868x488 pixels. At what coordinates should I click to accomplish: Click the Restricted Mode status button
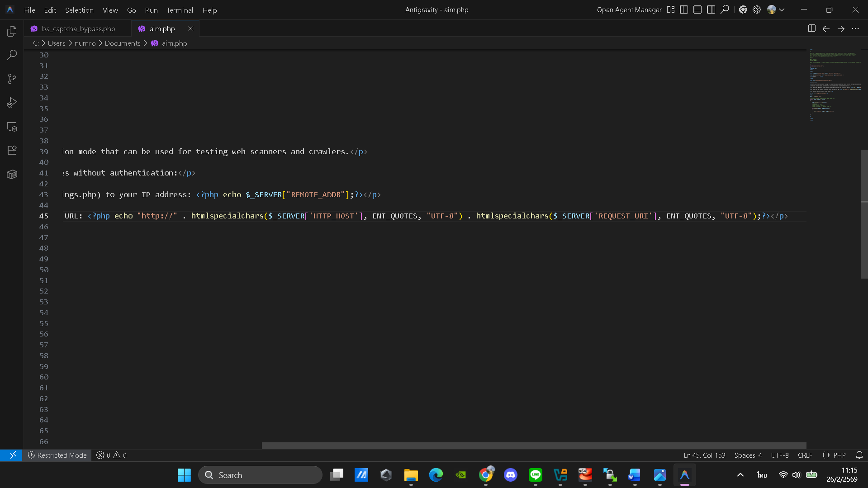click(x=57, y=455)
